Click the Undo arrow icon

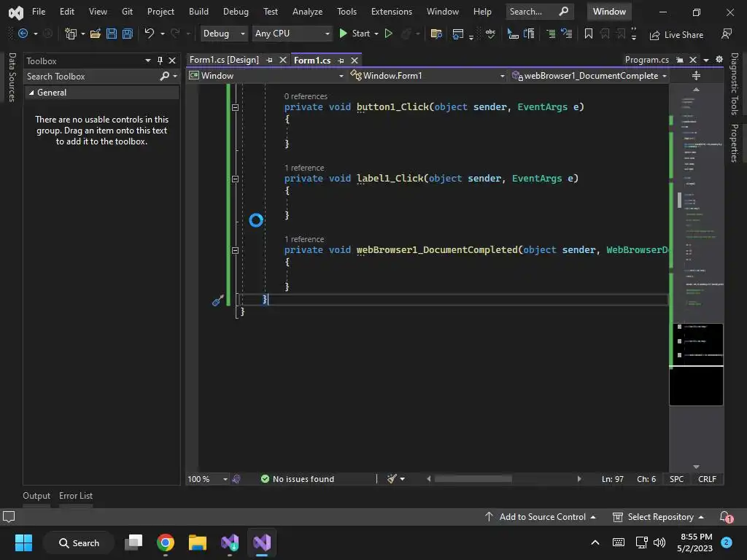pos(149,33)
